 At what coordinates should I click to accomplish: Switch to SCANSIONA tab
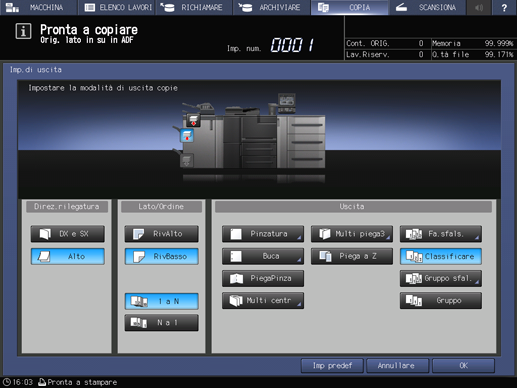(x=427, y=7)
